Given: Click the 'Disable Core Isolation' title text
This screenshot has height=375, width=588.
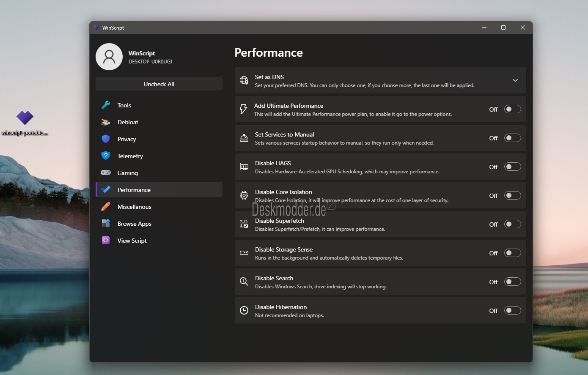Looking at the screenshot, I should pos(283,192).
